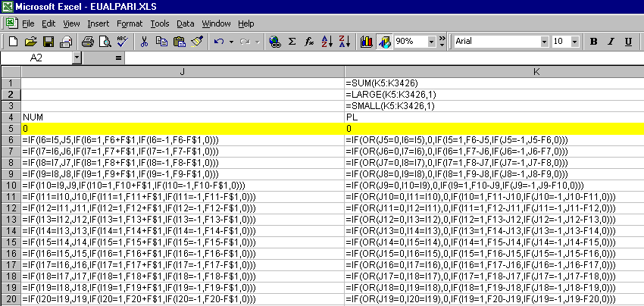644x306 pixels.
Task: Open a file with the Open folder icon
Action: pyautogui.click(x=31, y=41)
